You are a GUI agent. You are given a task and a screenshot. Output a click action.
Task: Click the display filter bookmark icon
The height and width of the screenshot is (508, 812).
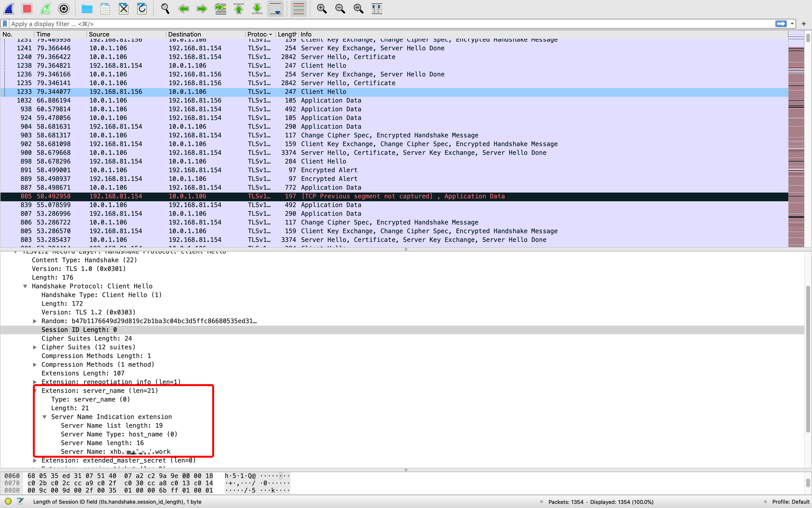5,24
